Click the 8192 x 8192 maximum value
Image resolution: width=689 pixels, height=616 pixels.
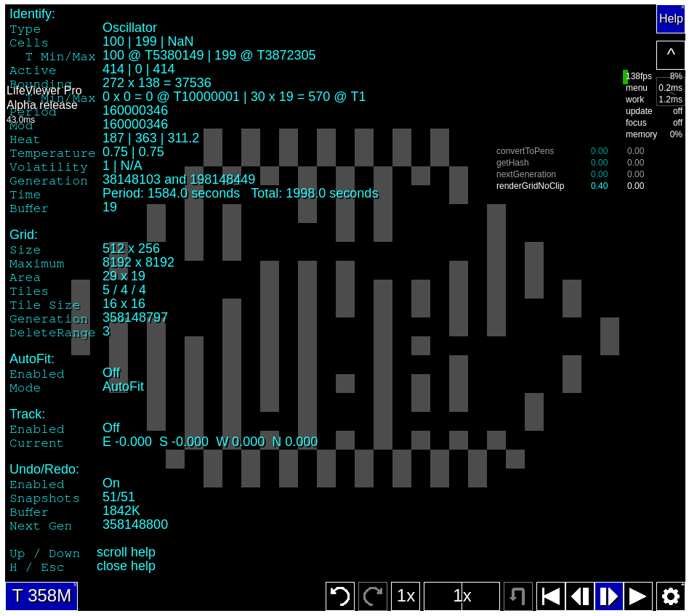pyautogui.click(x=138, y=262)
